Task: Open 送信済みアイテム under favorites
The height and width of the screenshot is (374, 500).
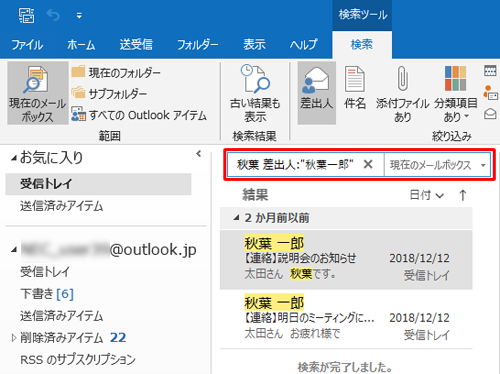Action: (x=61, y=206)
